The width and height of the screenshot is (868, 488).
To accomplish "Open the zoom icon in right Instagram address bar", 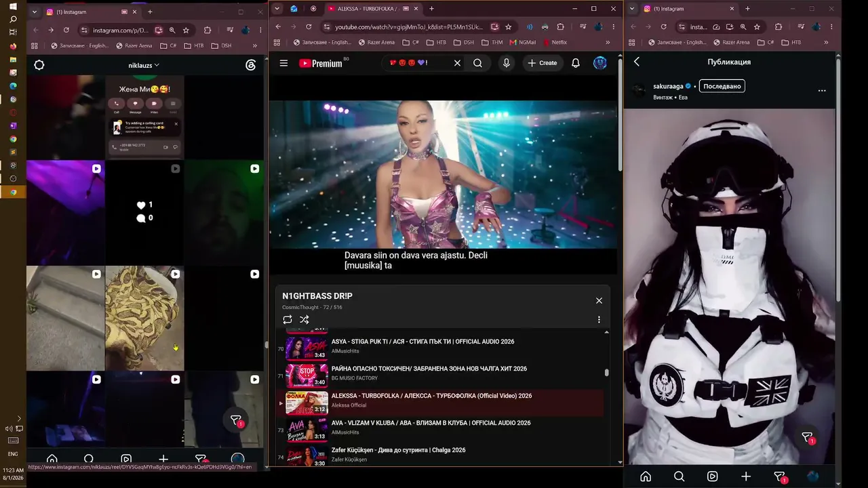I will pos(743,27).
